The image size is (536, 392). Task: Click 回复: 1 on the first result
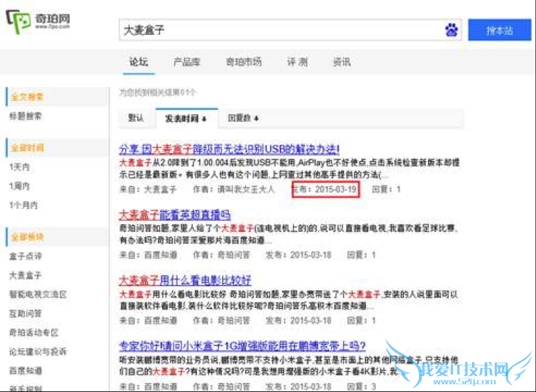coord(386,189)
